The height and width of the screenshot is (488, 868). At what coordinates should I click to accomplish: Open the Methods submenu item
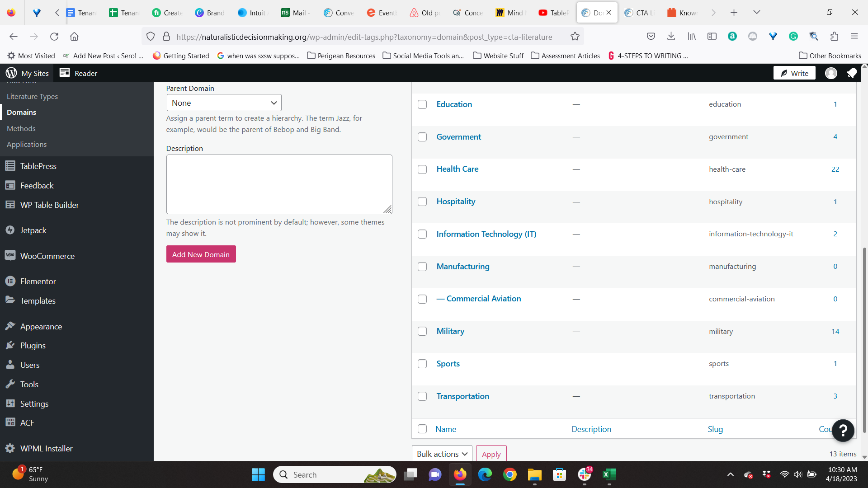click(x=21, y=128)
